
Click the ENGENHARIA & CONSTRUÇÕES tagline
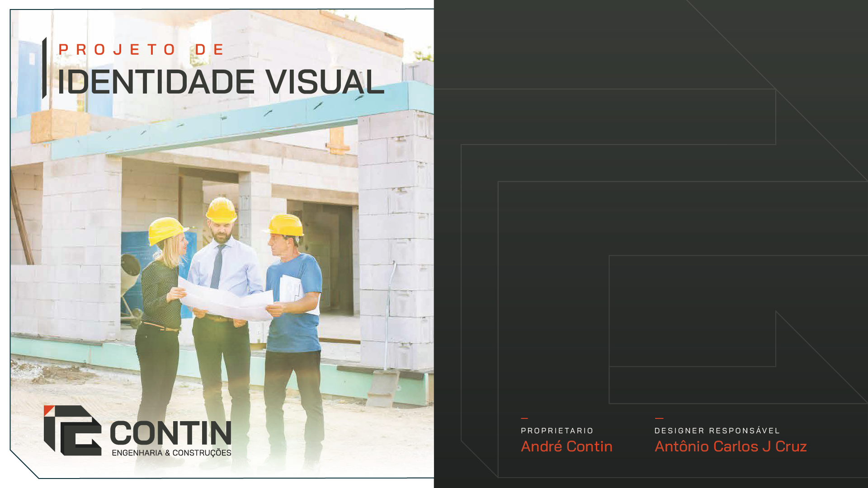(171, 453)
